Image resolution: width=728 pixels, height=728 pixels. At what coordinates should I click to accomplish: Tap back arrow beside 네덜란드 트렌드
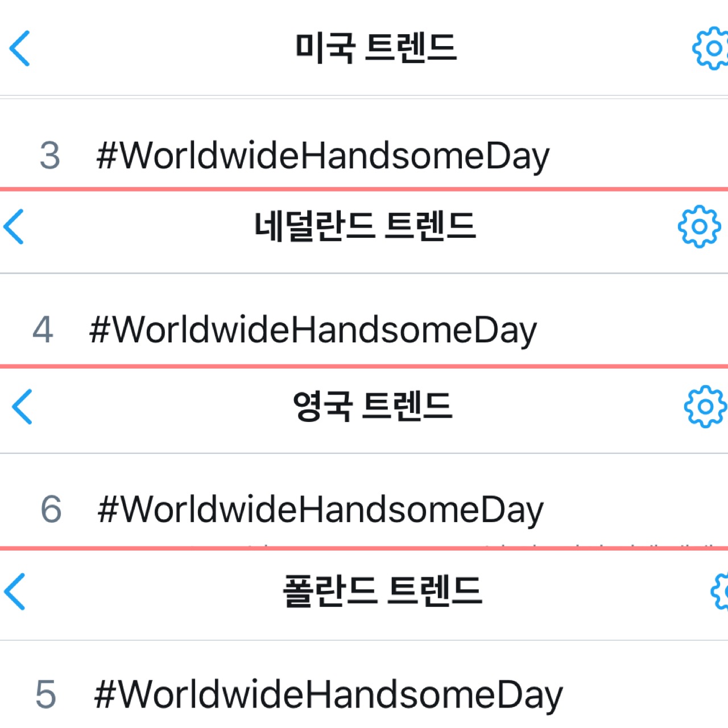[x=14, y=226]
